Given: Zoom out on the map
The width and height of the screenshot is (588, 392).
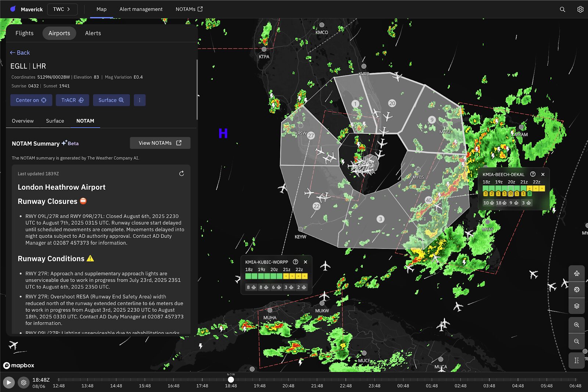Looking at the screenshot, I should tap(577, 341).
